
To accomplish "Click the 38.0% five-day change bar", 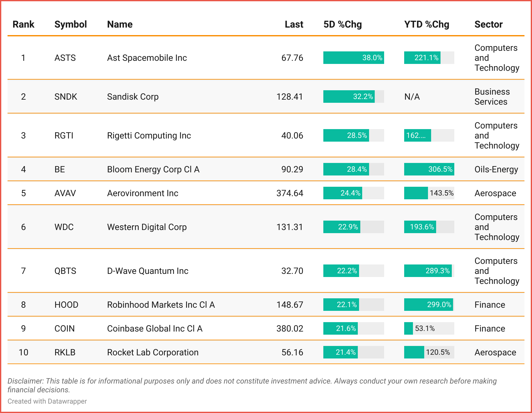I will click(353, 58).
